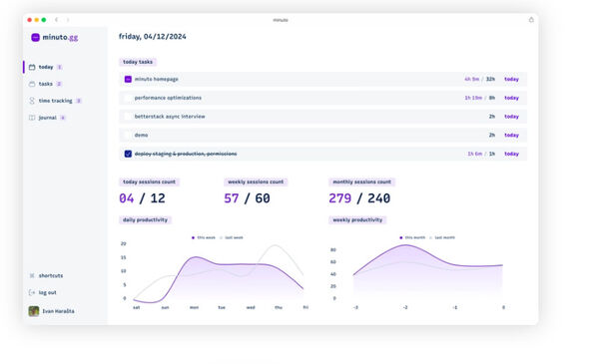Click the log out arrow icon
This screenshot has height=364, width=599.
pos(32,292)
